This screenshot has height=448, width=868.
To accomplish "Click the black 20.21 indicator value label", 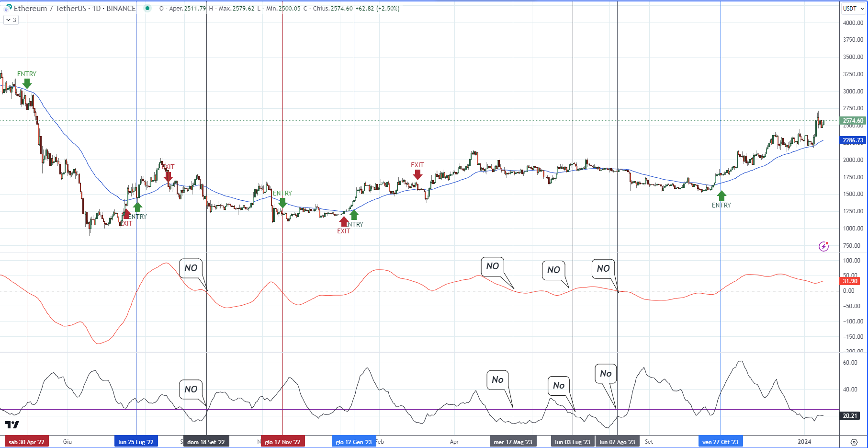I will 850,416.
